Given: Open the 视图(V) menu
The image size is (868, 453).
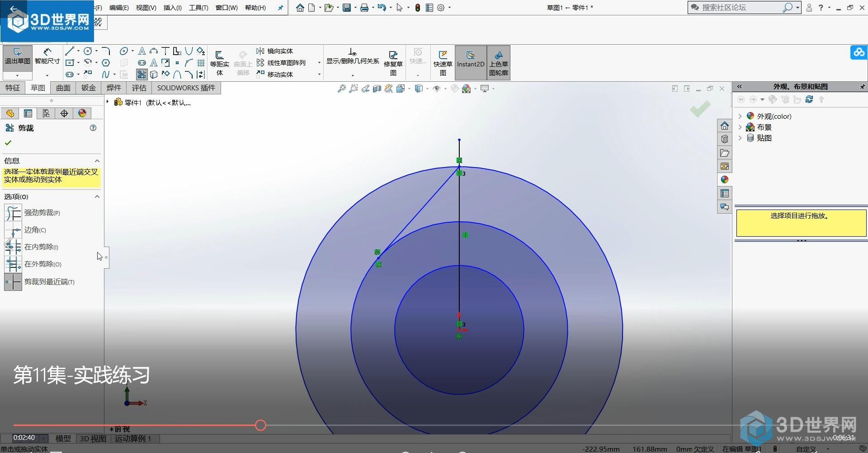Looking at the screenshot, I should pyautogui.click(x=146, y=8).
